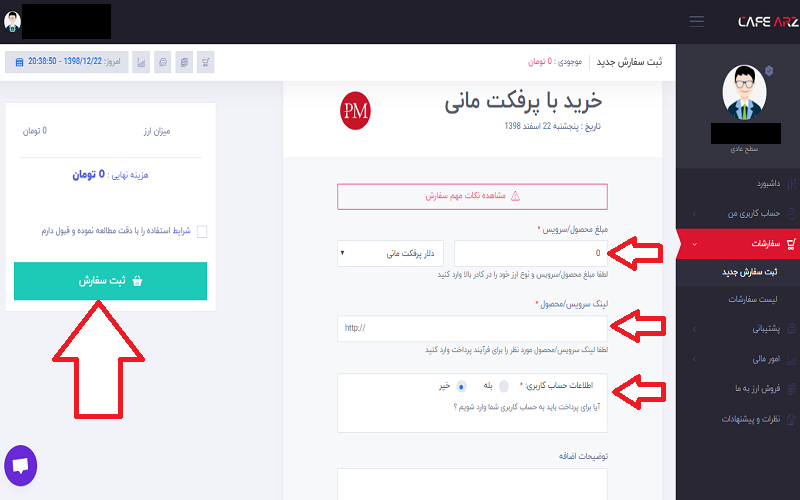Screen dimensions: 800x500
Task: Click the bar chart toolbar icon
Action: click(x=141, y=62)
